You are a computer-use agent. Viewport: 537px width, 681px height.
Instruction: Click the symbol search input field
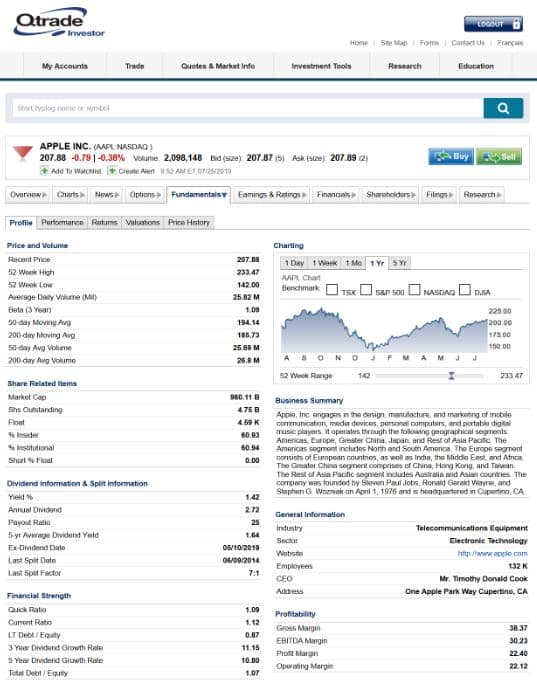click(x=248, y=108)
